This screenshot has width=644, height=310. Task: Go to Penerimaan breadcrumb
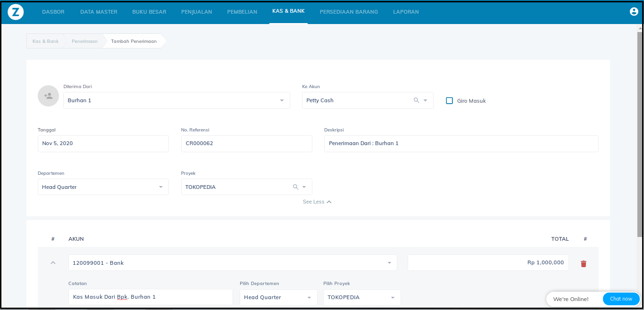[84, 41]
